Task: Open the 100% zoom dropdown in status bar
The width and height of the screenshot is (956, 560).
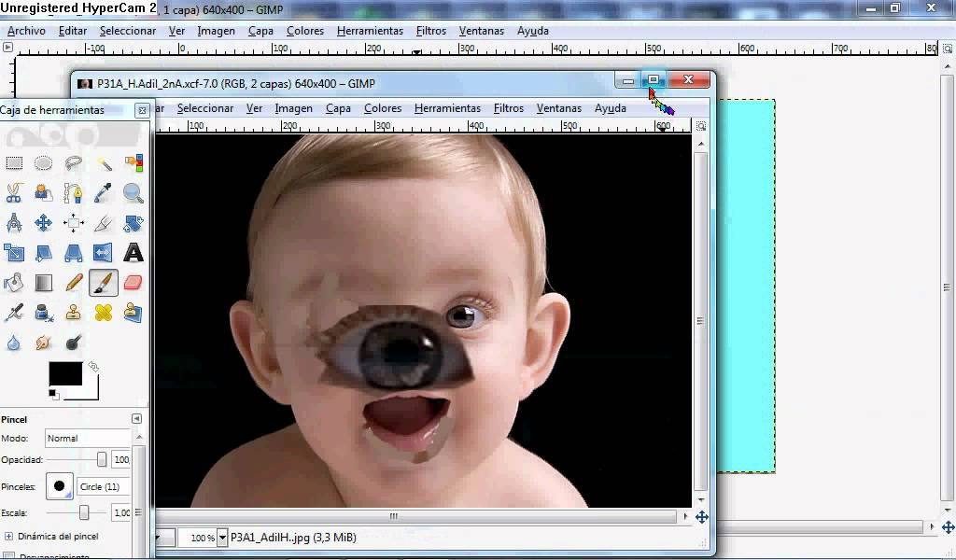Action: (x=222, y=538)
